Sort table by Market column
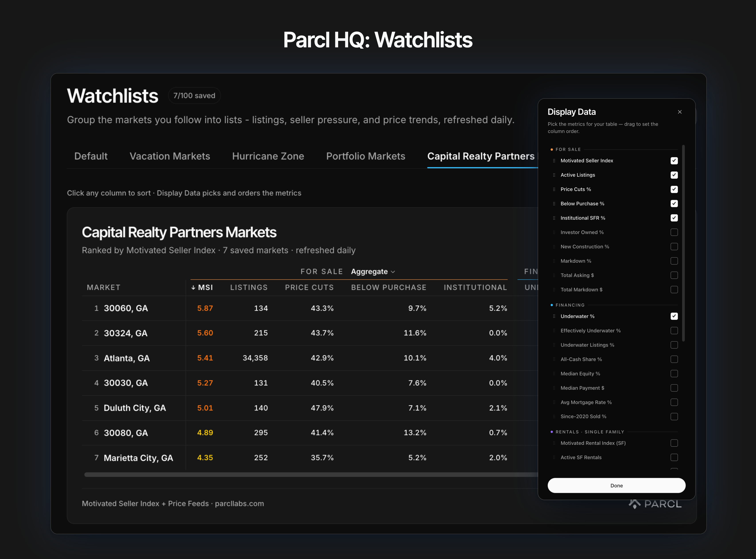Image resolution: width=756 pixels, height=559 pixels. (x=104, y=288)
